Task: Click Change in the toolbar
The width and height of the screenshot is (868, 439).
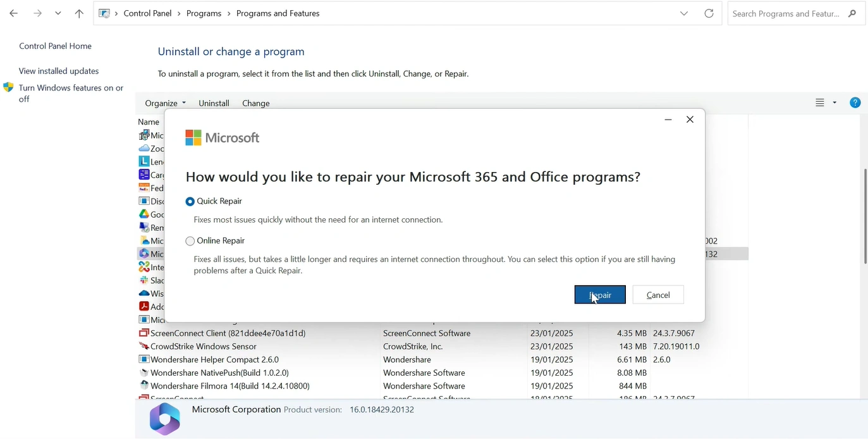Action: (x=255, y=103)
